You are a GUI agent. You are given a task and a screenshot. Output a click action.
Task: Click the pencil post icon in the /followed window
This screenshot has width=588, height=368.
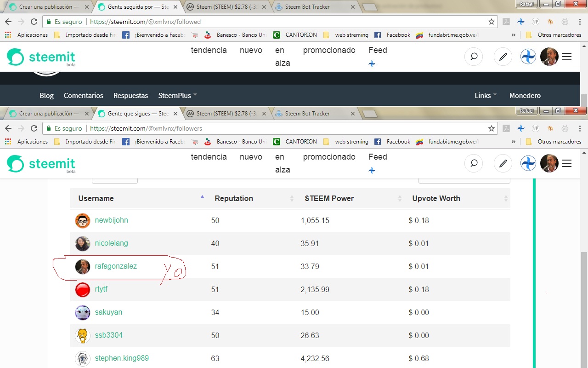[503, 57]
